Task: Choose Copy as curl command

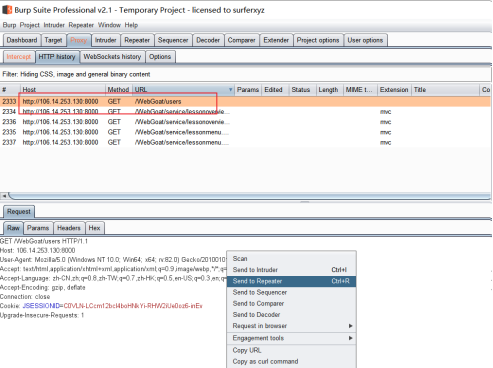Action: click(291, 361)
